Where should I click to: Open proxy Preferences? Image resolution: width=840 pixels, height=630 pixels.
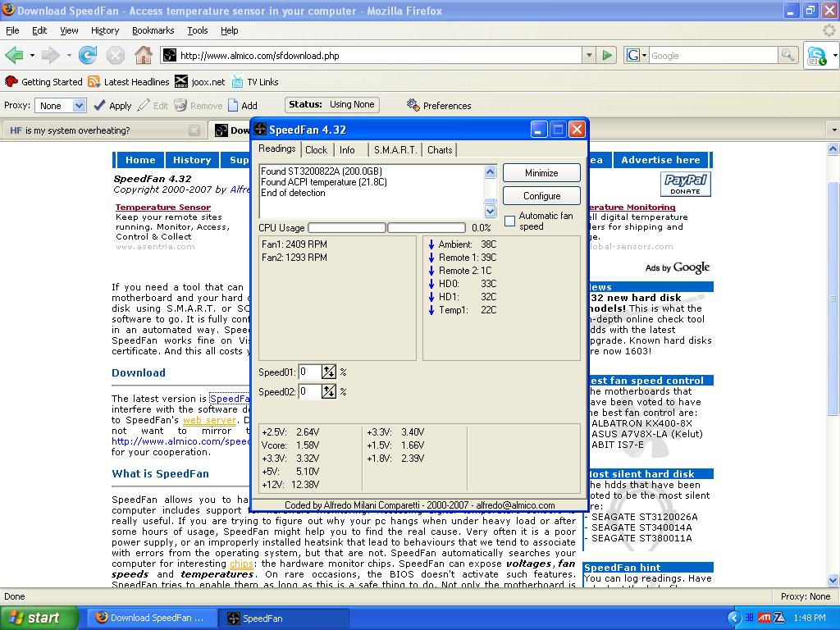(x=439, y=106)
